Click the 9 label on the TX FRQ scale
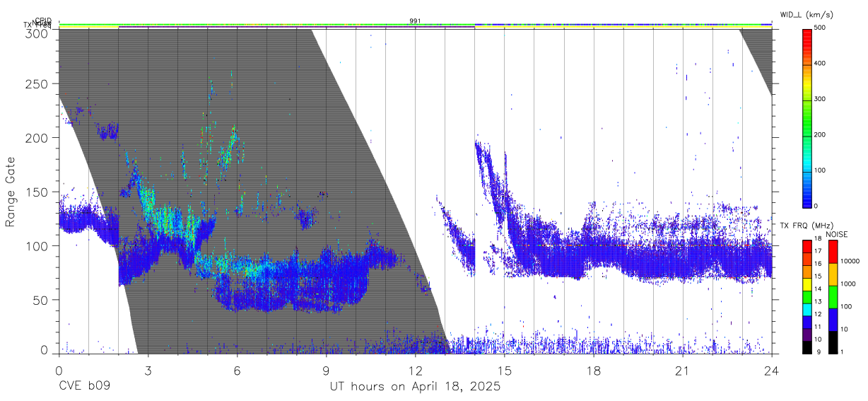Viewport: 868px width, 401px height. click(x=819, y=352)
